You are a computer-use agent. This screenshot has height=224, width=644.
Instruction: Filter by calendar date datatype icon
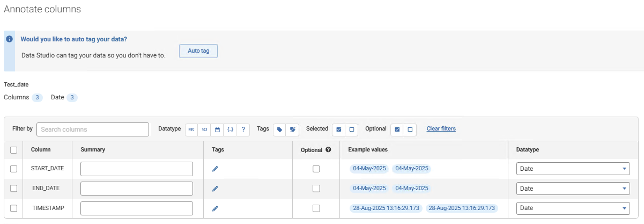(x=217, y=129)
